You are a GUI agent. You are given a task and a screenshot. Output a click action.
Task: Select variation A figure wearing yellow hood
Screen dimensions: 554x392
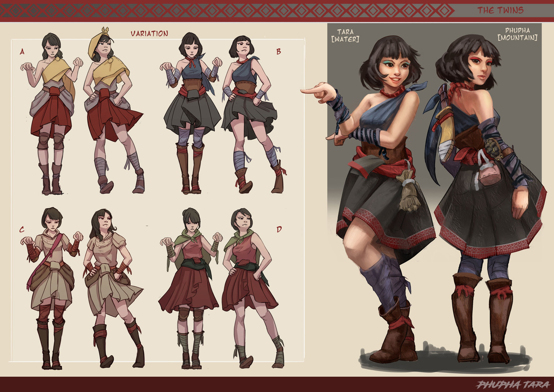(x=114, y=110)
